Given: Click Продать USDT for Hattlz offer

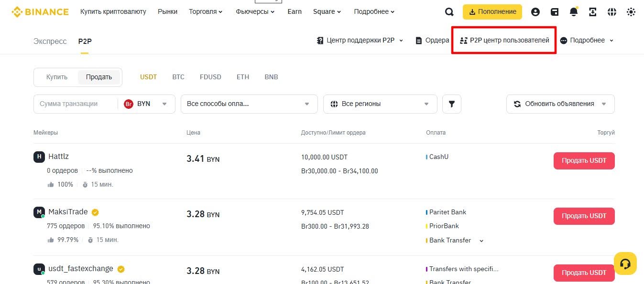Looking at the screenshot, I should [x=584, y=160].
